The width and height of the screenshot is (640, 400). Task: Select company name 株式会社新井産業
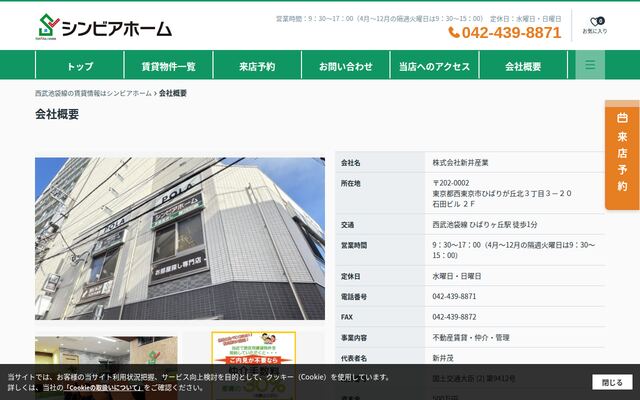pyautogui.click(x=460, y=162)
